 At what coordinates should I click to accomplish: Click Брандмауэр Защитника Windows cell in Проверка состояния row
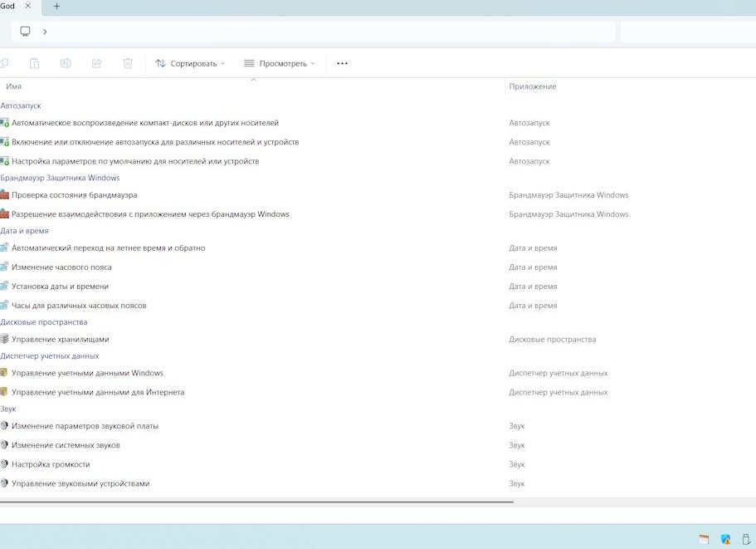[x=568, y=195]
